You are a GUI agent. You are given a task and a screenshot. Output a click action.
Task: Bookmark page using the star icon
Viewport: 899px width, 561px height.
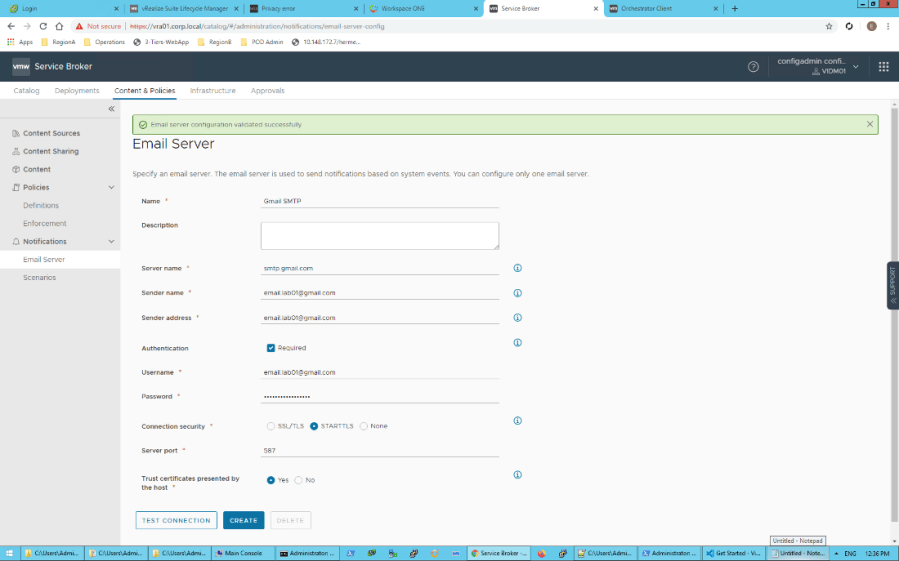(x=829, y=26)
